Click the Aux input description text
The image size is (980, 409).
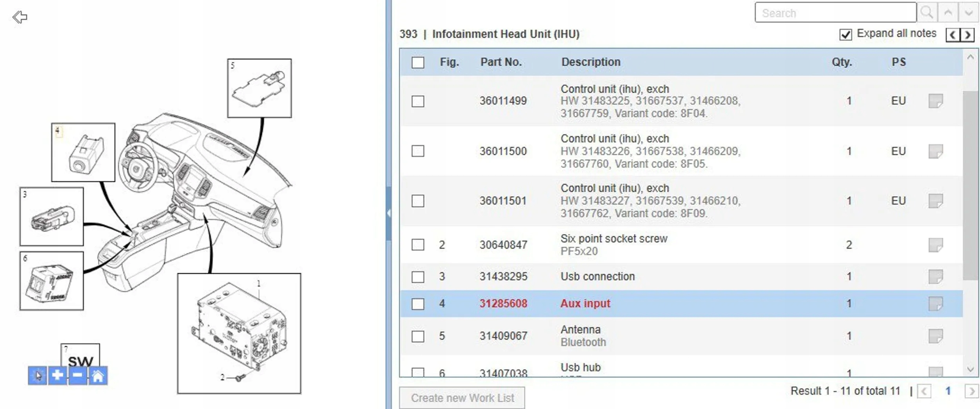(x=585, y=304)
